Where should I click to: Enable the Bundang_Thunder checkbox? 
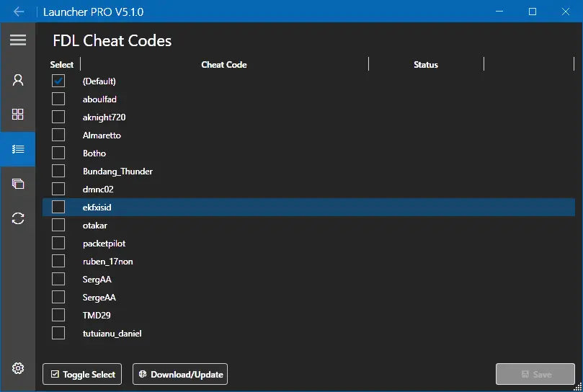pyautogui.click(x=58, y=171)
